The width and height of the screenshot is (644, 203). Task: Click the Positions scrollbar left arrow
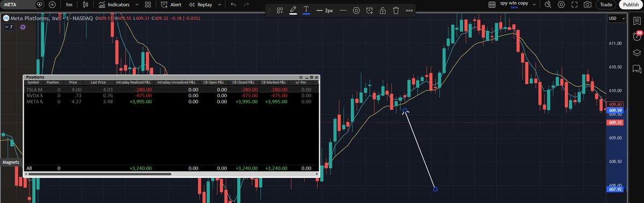pos(26,174)
